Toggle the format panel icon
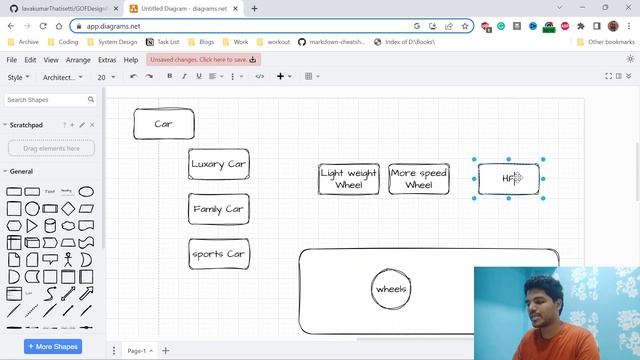The image size is (640, 360). coord(619,76)
